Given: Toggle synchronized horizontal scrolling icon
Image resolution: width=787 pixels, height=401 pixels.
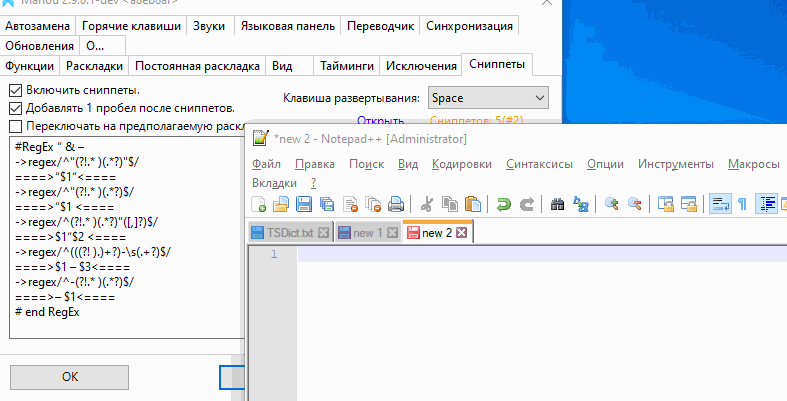Looking at the screenshot, I should [689, 204].
